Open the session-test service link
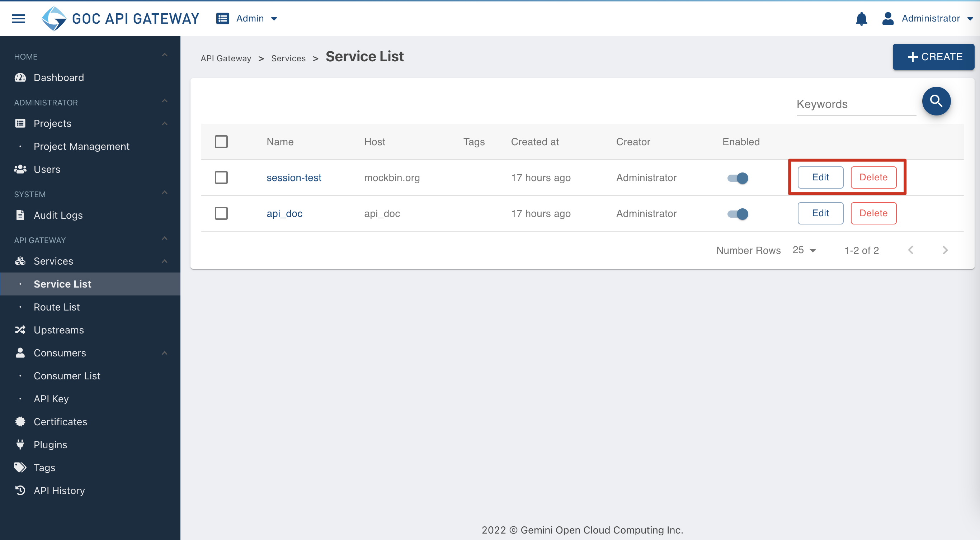The image size is (980, 540). [x=294, y=177]
